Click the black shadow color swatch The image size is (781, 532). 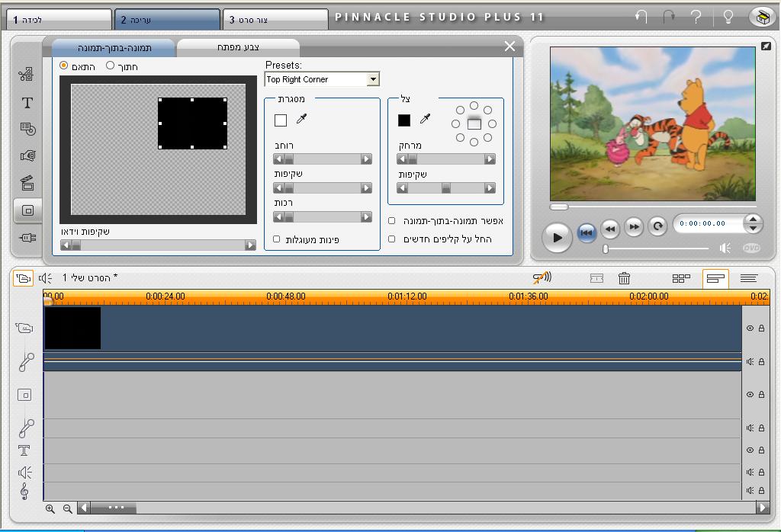(404, 120)
